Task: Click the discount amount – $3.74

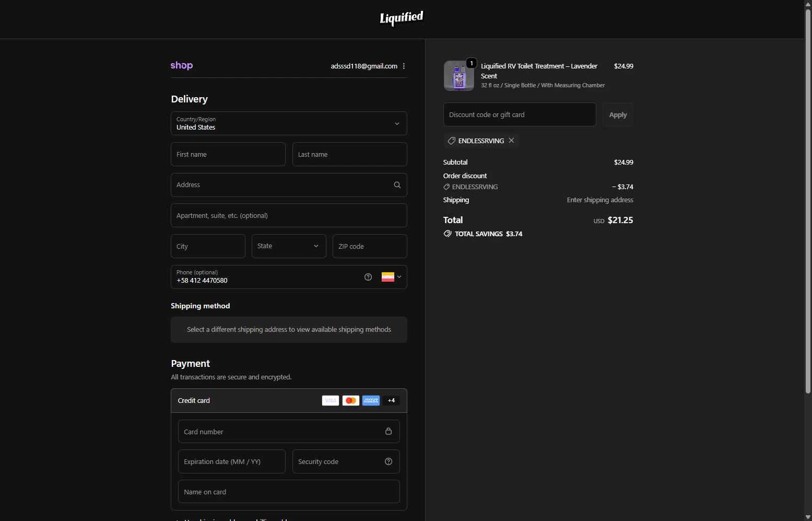Action: pyautogui.click(x=622, y=187)
